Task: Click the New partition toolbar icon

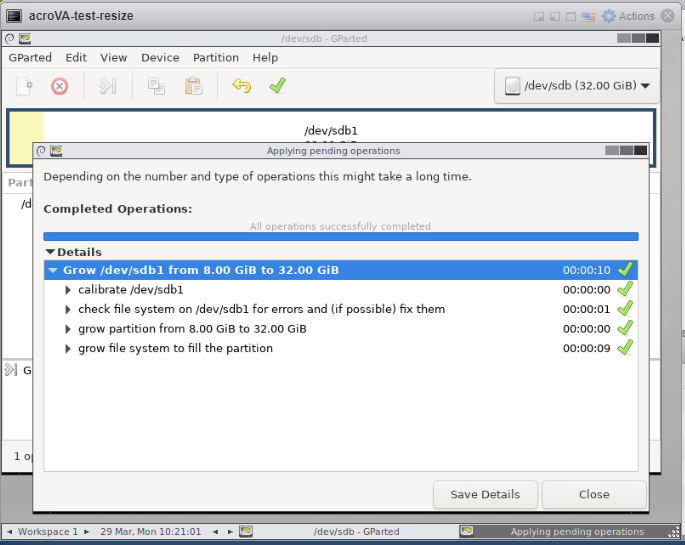Action: [24, 86]
